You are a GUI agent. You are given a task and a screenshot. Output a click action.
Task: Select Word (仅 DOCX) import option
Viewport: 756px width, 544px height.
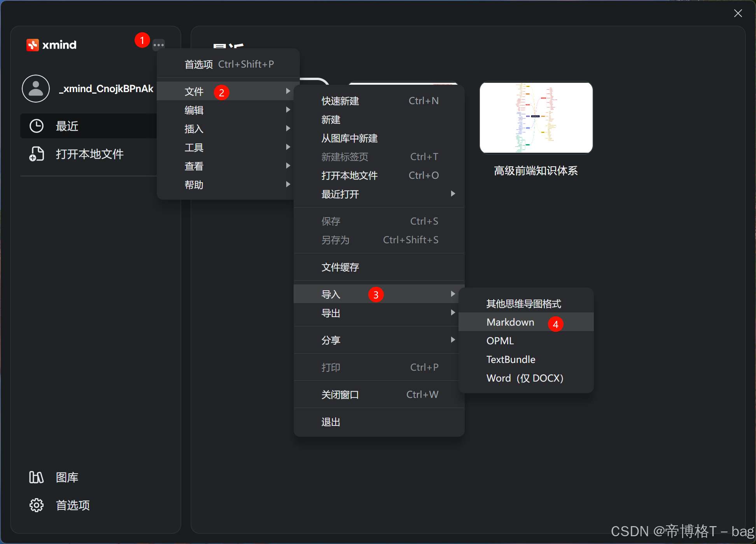pos(525,378)
